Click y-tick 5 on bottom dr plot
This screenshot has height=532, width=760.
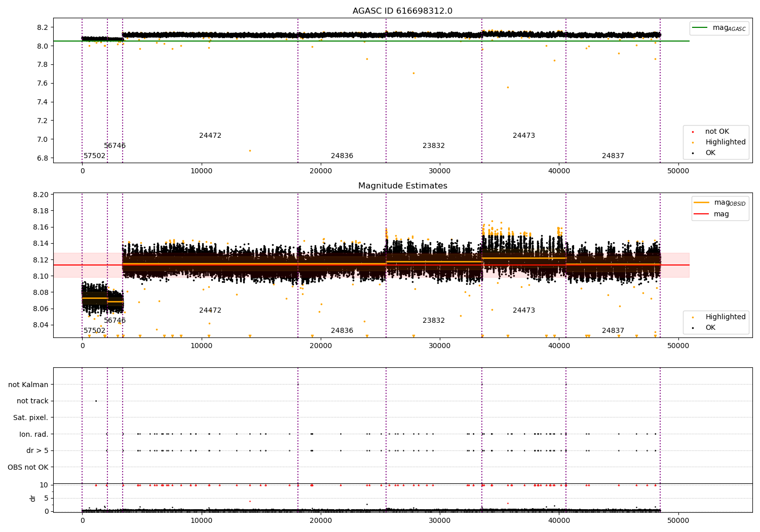[x=47, y=499]
